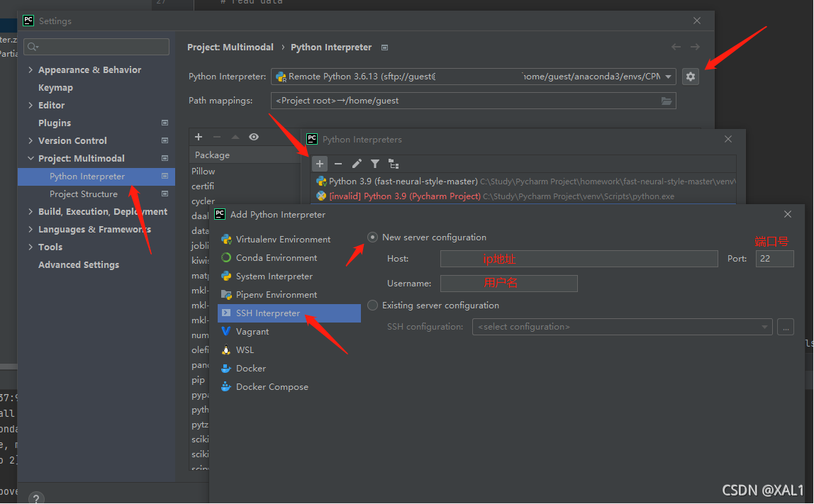Click the Port input field
The width and height of the screenshot is (814, 504).
(x=774, y=259)
